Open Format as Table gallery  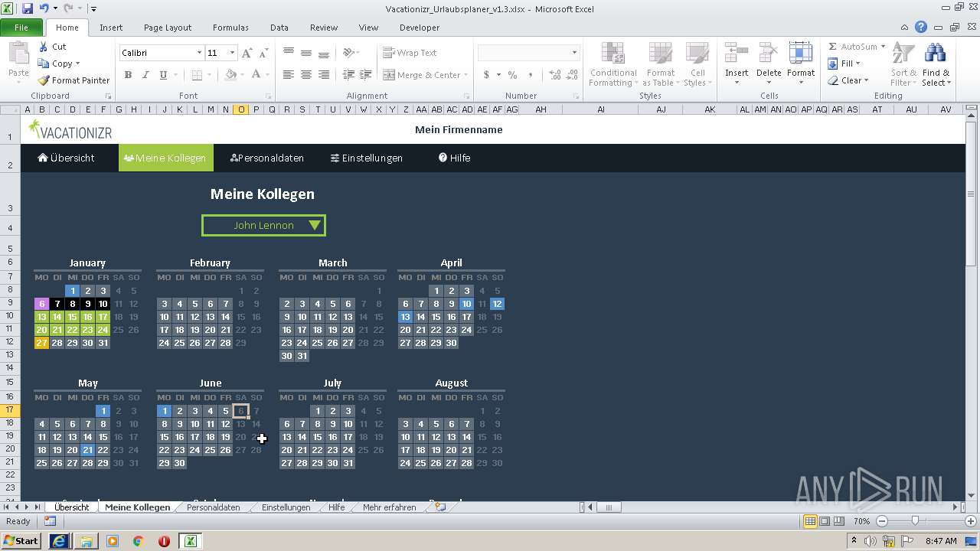pos(660,65)
